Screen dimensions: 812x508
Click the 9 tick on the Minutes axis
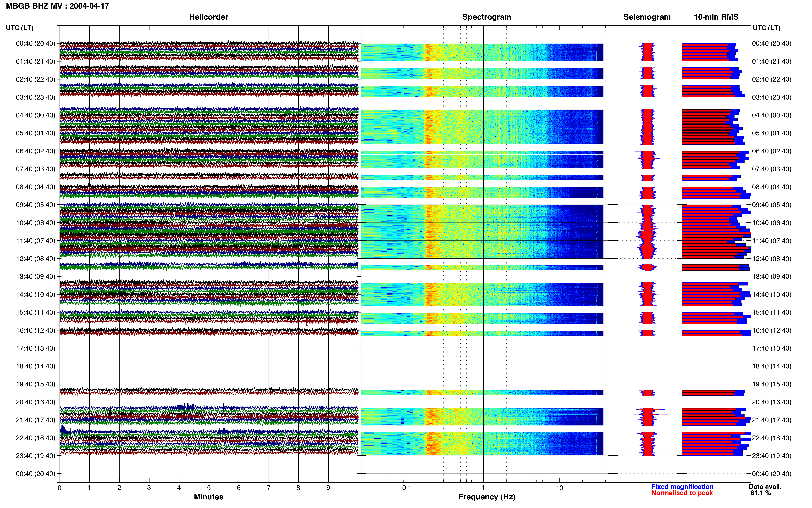(x=328, y=487)
